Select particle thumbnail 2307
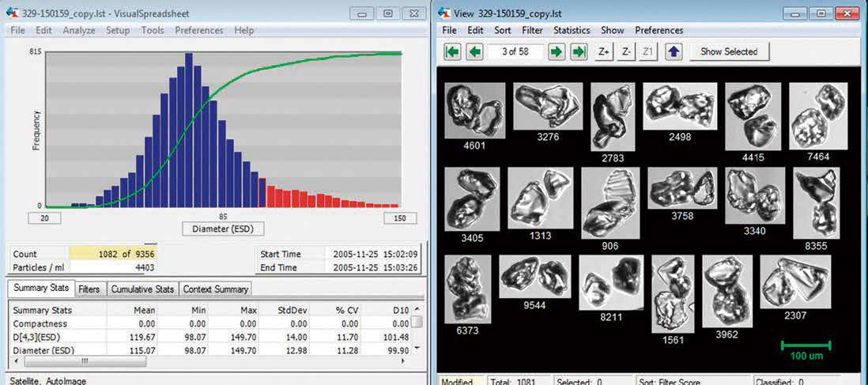The height and width of the screenshot is (385, 868). pyautogui.click(x=794, y=282)
